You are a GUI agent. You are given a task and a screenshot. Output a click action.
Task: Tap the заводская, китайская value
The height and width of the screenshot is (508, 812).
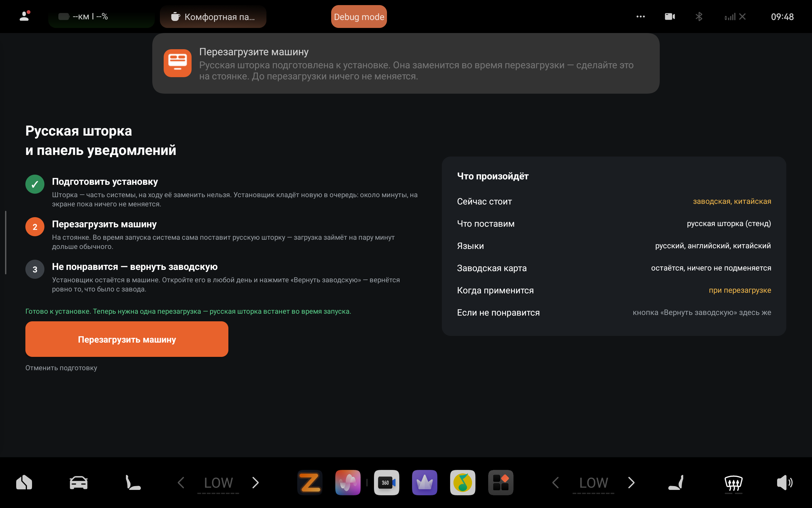pyautogui.click(x=732, y=201)
